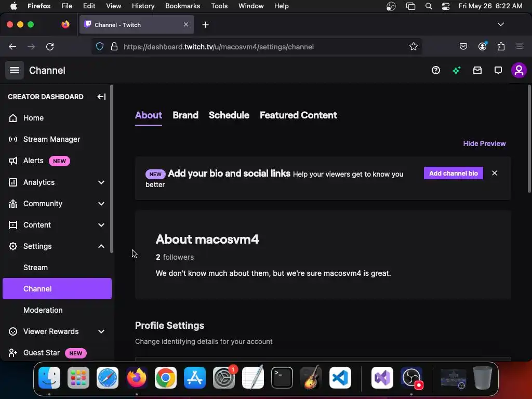Expand the Viewer Rewards section
This screenshot has height=399, width=532.
tap(101, 331)
